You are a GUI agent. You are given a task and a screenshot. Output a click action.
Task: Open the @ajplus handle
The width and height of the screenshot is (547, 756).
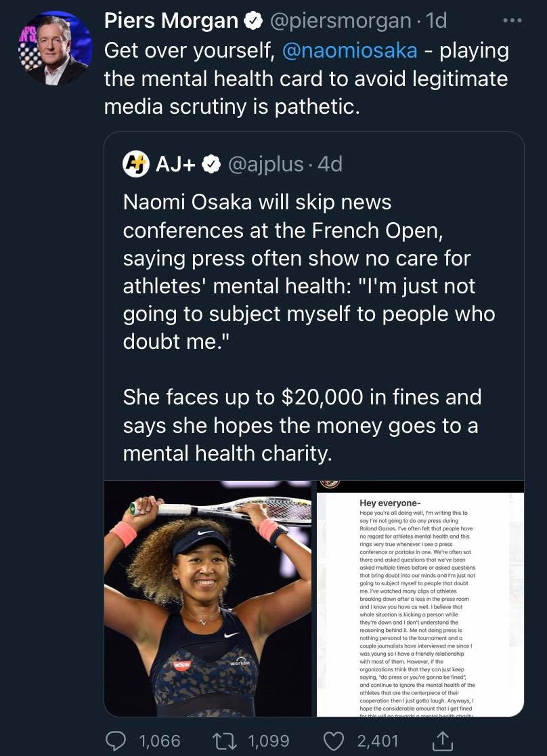[265, 165]
